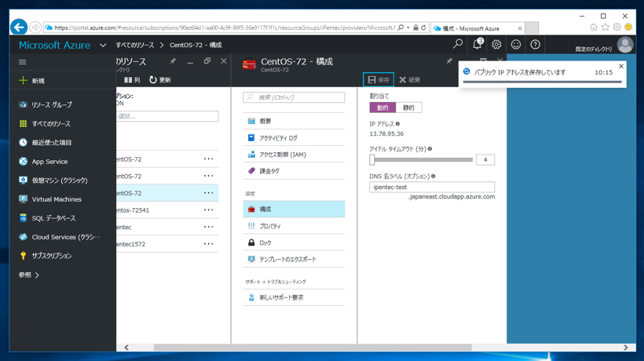Image resolution: width=644 pixels, height=361 pixels.
Task: Open the Properties (プロパティ) menu item
Action: tap(294, 226)
